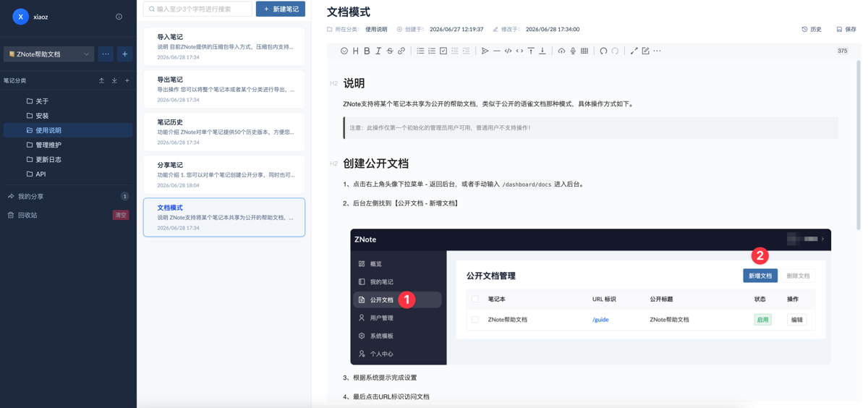Open the 导出笔记 note
This screenshot has width=868, height=408.
point(224,89)
